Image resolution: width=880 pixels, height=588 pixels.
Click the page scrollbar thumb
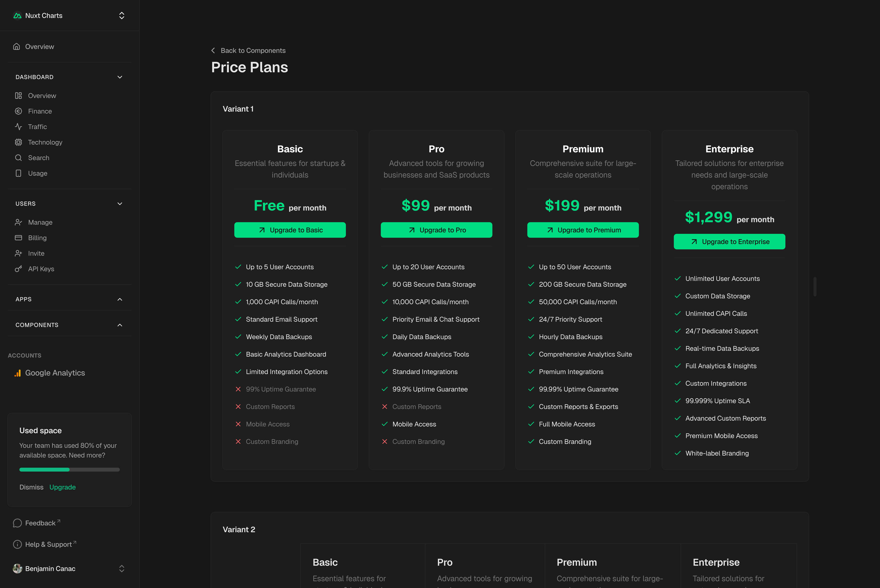(x=815, y=286)
